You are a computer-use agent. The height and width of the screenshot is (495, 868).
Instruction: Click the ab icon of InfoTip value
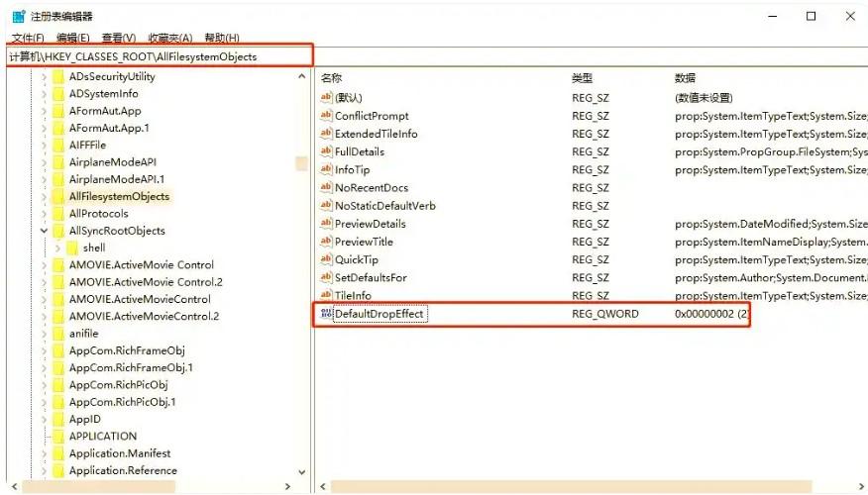click(326, 169)
